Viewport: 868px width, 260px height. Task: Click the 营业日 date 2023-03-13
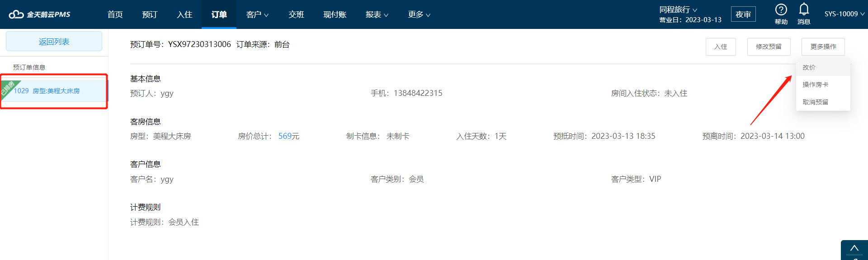(x=703, y=20)
